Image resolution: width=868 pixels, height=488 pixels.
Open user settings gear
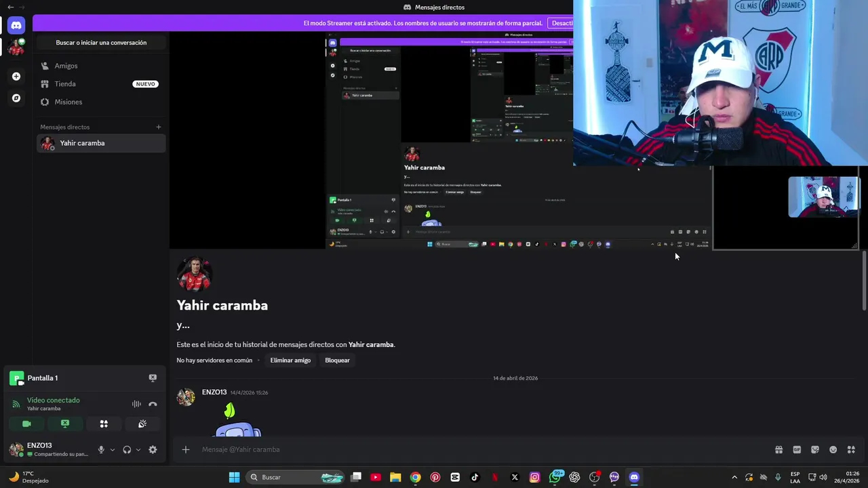pyautogui.click(x=153, y=449)
